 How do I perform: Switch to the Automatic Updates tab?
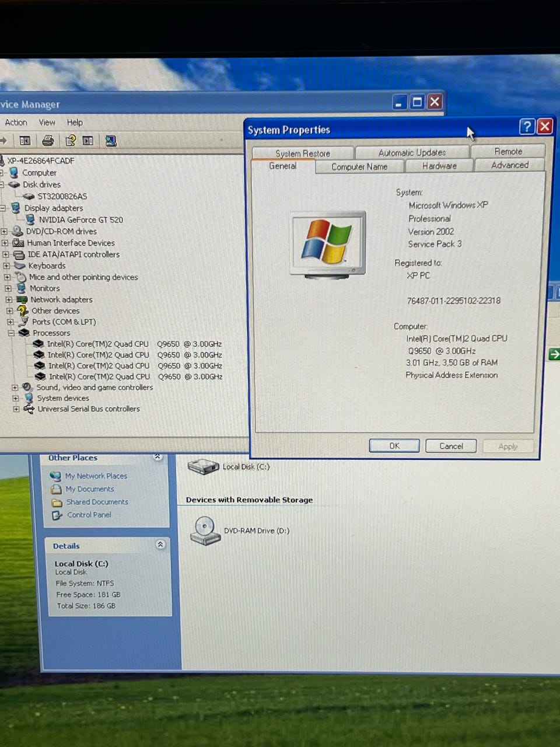[x=412, y=152]
